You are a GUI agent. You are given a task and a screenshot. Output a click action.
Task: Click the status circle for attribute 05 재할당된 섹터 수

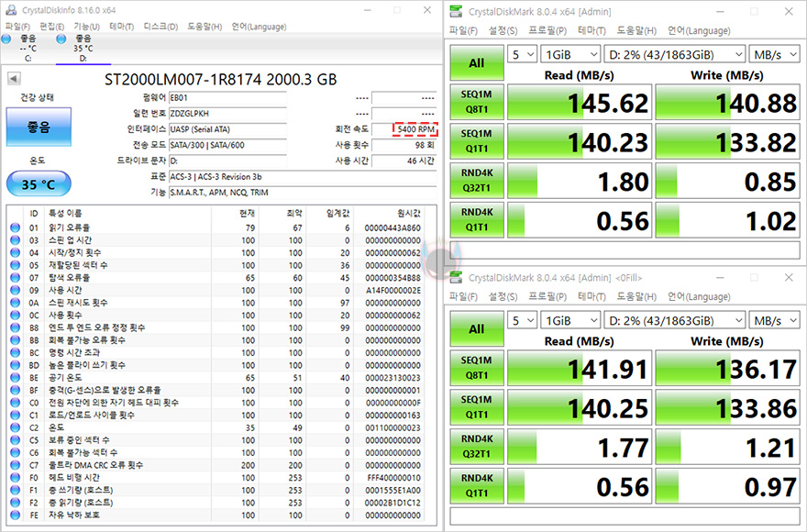point(15,265)
